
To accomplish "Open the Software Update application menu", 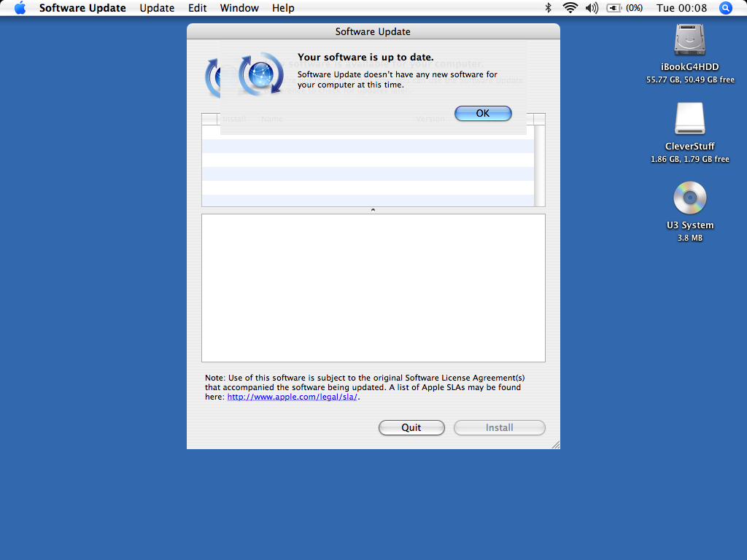I will (82, 8).
